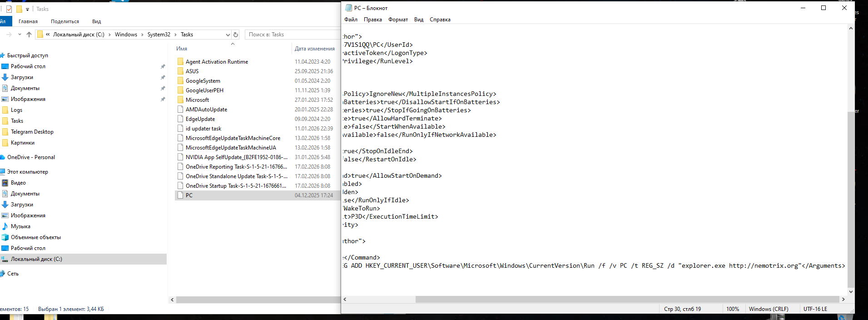
Task: Expand the chevron after System32 in address bar
Action: click(x=175, y=35)
